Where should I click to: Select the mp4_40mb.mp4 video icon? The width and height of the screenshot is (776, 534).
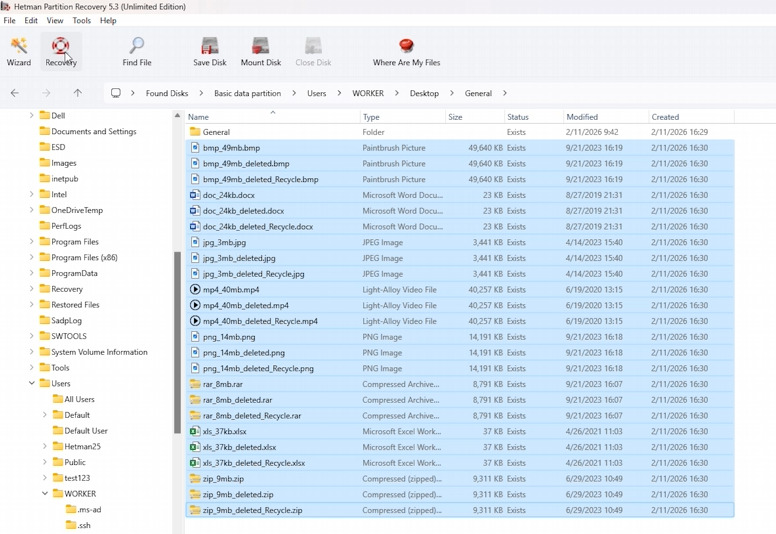(195, 290)
